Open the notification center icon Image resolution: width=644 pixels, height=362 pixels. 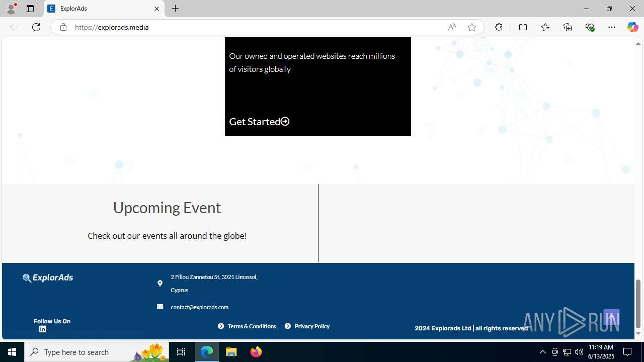click(627, 352)
